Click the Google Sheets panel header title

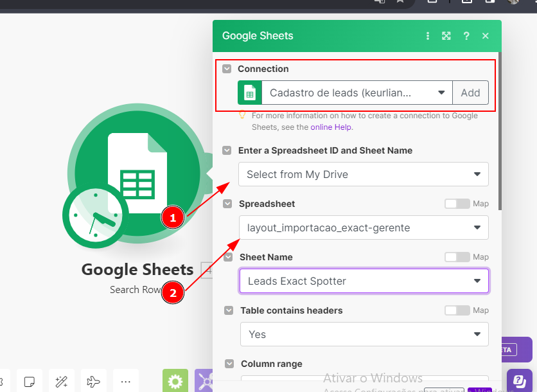point(258,35)
